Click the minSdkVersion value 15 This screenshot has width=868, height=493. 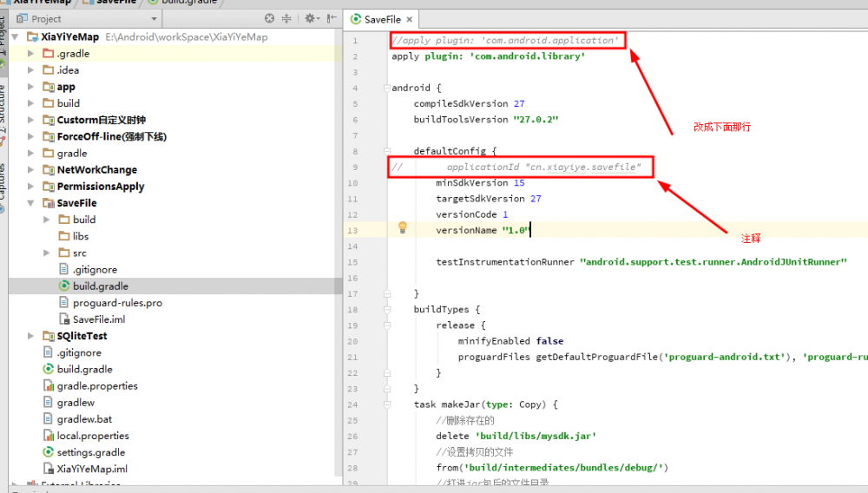click(x=519, y=182)
